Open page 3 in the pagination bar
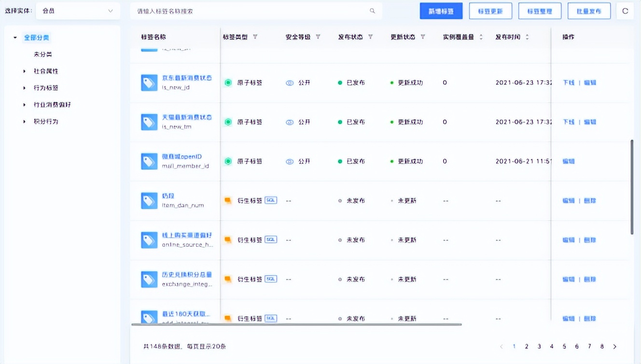This screenshot has width=641, height=364. (x=539, y=346)
